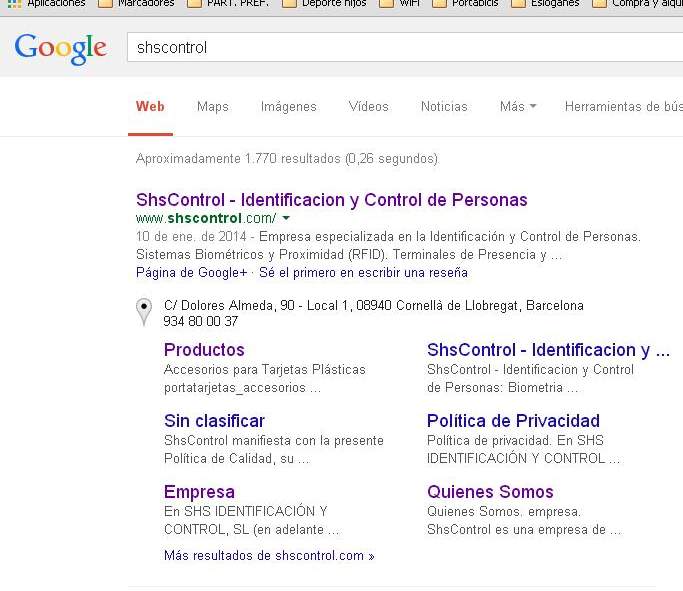Screen dimensions: 683x591
Task: Open the Empresa sitelink
Action: (199, 492)
